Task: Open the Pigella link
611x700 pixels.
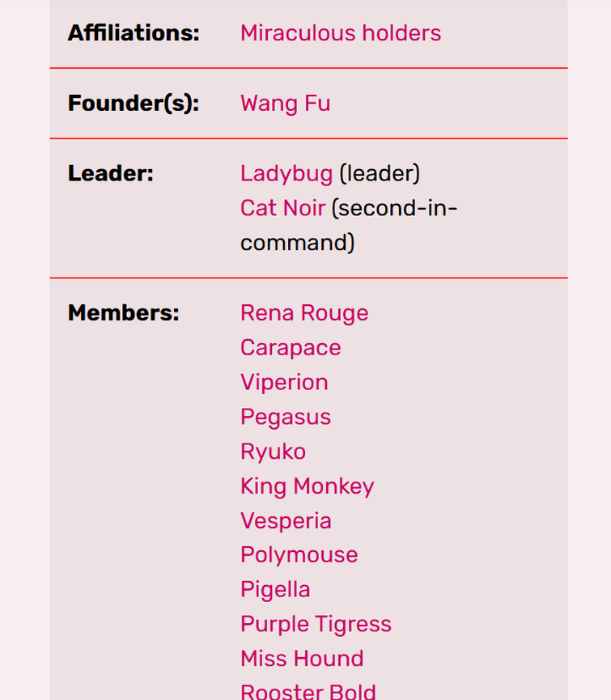Action: [275, 589]
